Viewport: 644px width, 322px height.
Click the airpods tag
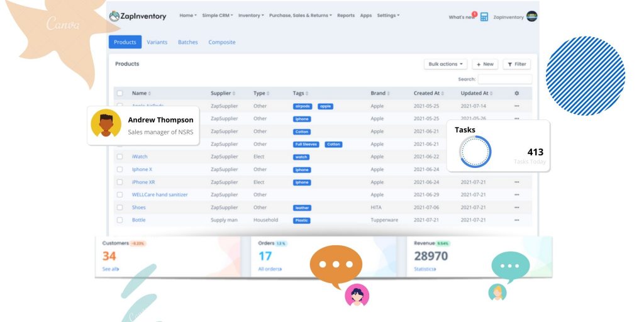303,106
